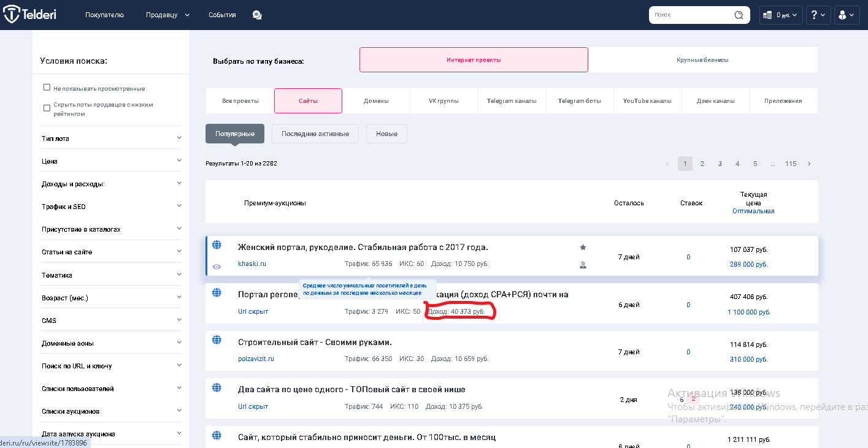868x448 pixels.
Task: Click the Поиск search input field
Action: pos(693,15)
